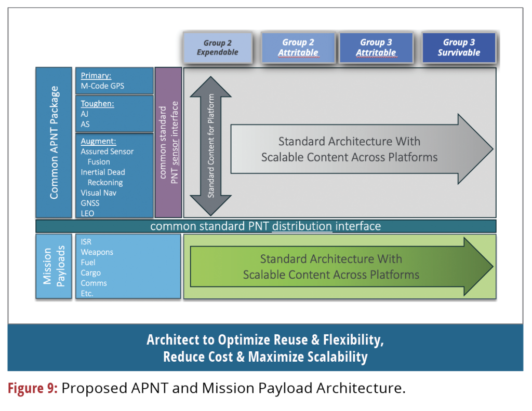The height and width of the screenshot is (411, 532).
Task: Select the Mission Payloads label box
Action: [x=54, y=266]
